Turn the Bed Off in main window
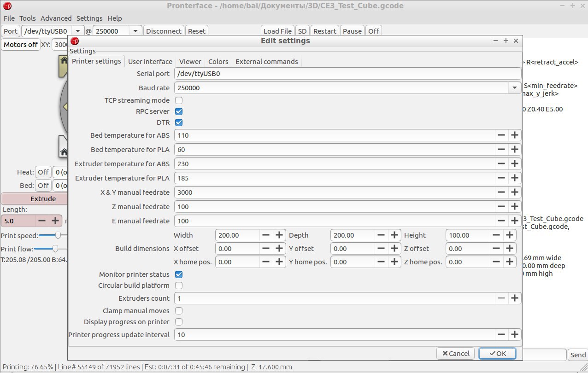 tap(43, 186)
